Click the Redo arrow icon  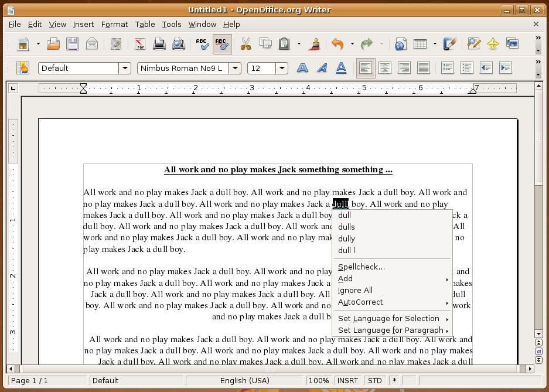[367, 44]
